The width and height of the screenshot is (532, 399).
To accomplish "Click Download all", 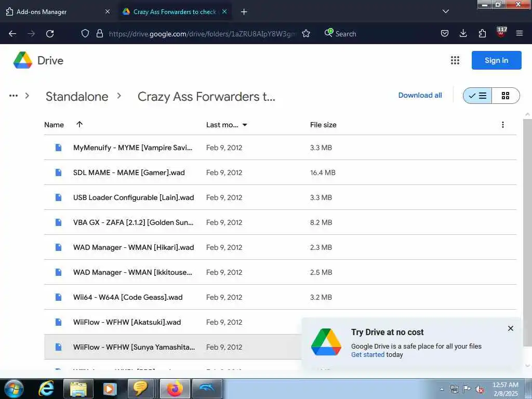I will click(420, 96).
